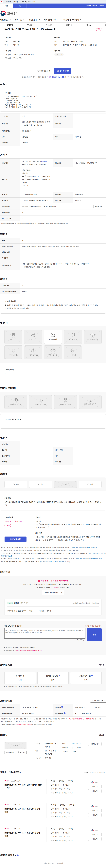Click the 보육보호시설 benefit icon
Viewport: 106px width, 868px height.
click(53, 352)
